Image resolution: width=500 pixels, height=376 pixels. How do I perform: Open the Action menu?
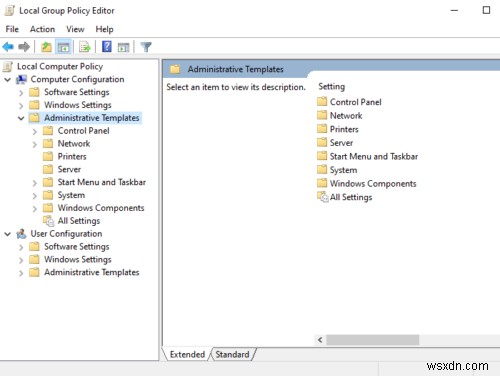pyautogui.click(x=42, y=29)
